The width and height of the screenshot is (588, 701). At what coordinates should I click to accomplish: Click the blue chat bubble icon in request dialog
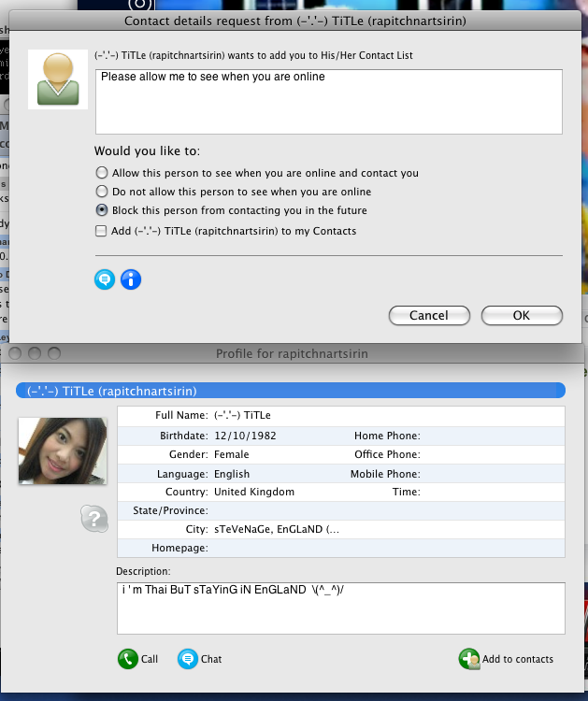pyautogui.click(x=105, y=279)
